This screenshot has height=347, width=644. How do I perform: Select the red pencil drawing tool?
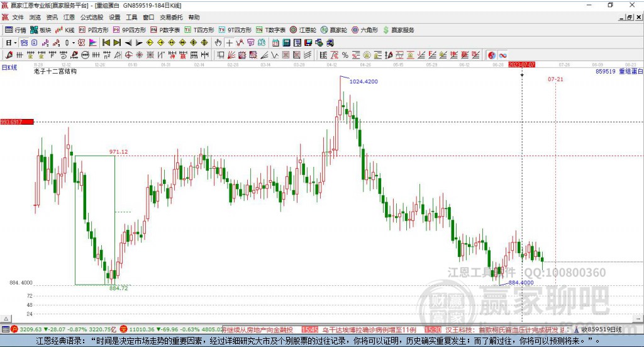pos(9,55)
